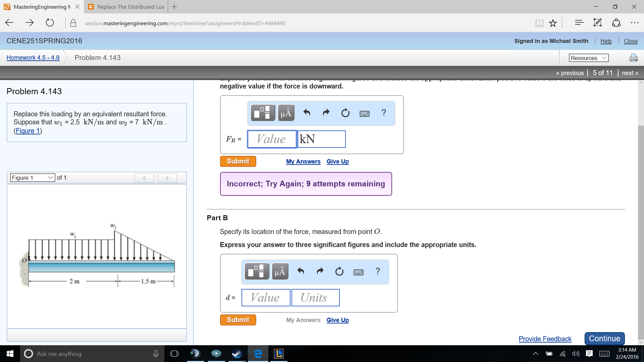Make a web note

pos(597,23)
